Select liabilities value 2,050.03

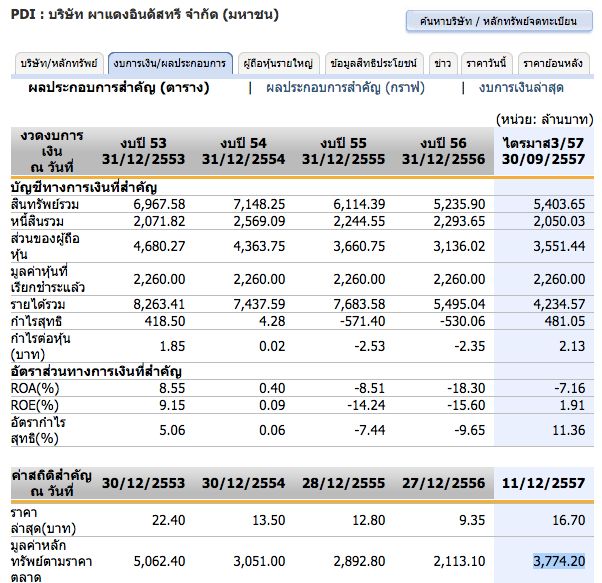(x=559, y=221)
